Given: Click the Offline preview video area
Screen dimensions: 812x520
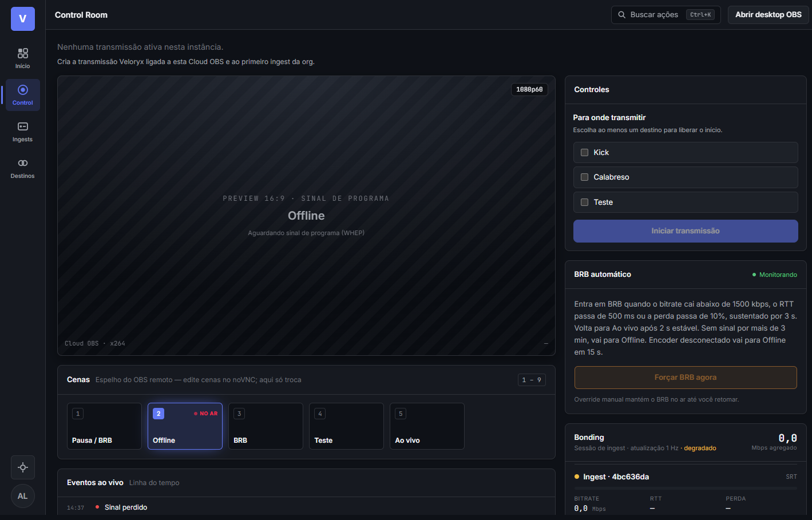Looking at the screenshot, I should pos(306,216).
